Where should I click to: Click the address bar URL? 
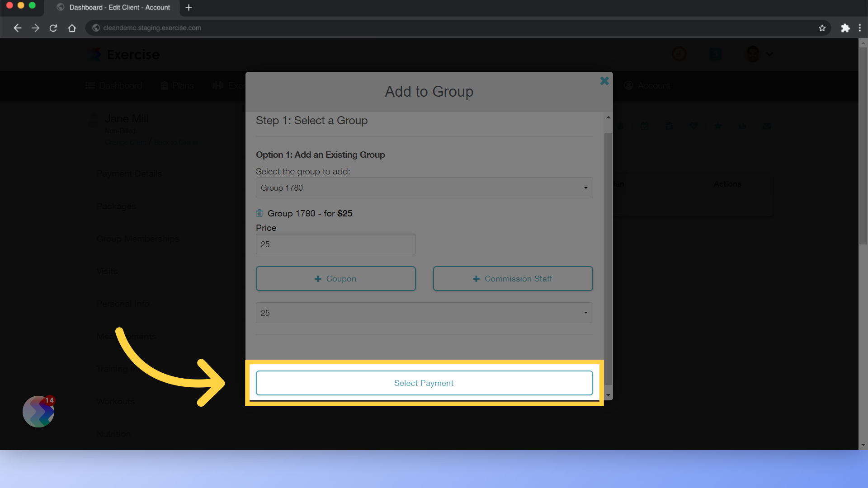pos(152,28)
